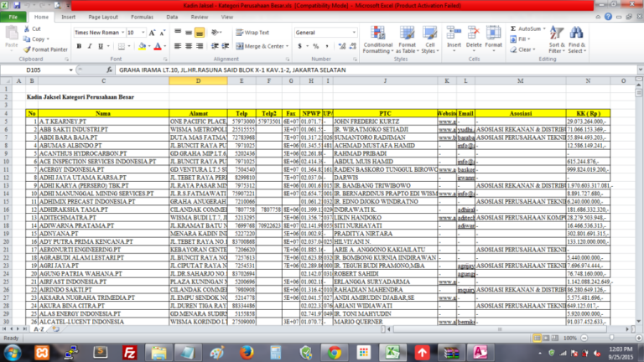Viewport: 644px width, 362px height.
Task: Apply the yellow fill color
Action: 142,46
